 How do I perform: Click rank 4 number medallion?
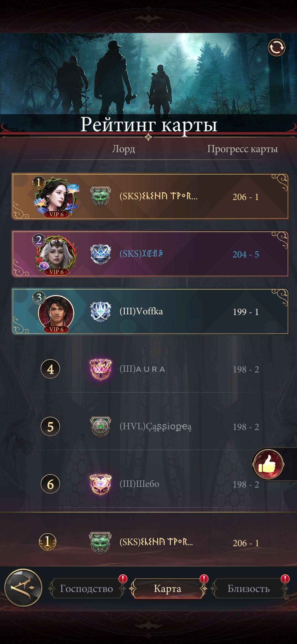click(x=50, y=369)
